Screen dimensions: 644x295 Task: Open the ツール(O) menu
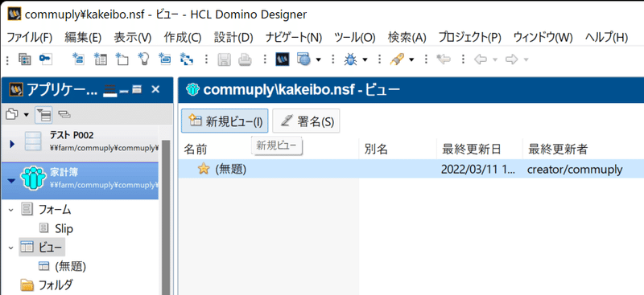coord(355,38)
